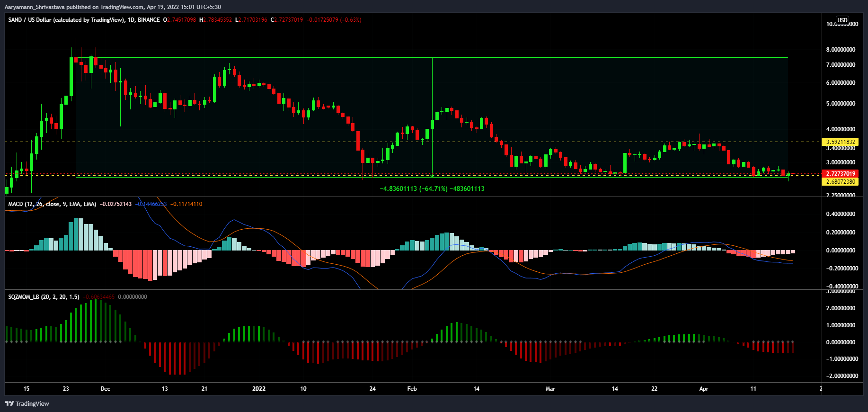The image size is (868, 412).
Task: Click the orange MACD signal value -0.11714110
Action: point(186,204)
